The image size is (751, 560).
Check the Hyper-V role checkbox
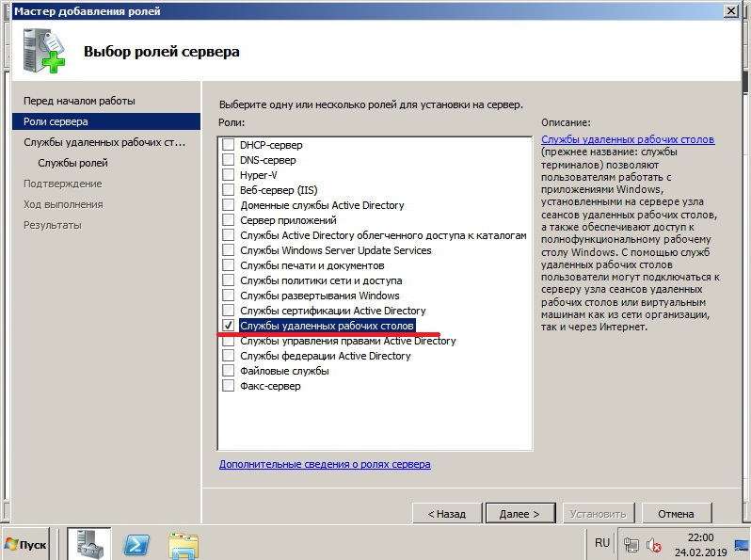[x=228, y=175]
